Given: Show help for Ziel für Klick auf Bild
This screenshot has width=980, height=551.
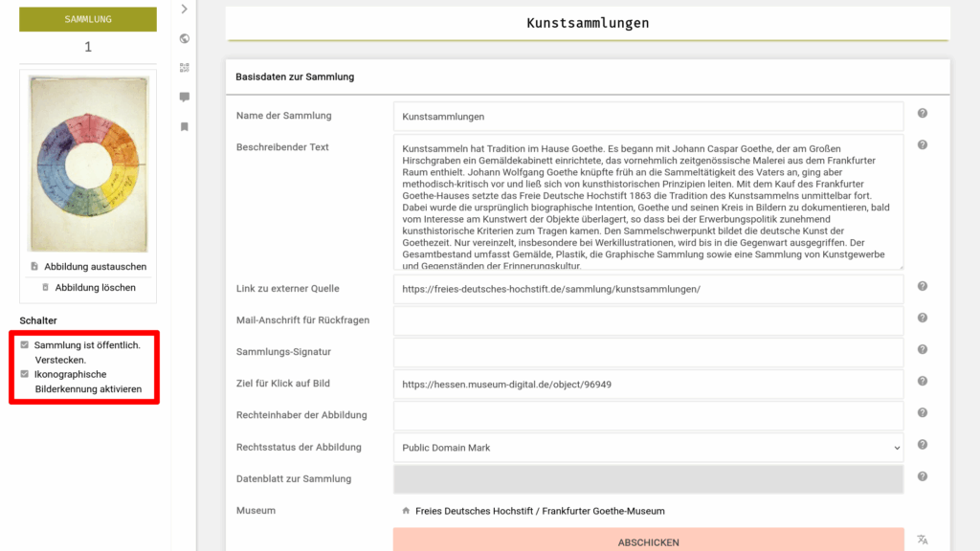Looking at the screenshot, I should pos(923,381).
